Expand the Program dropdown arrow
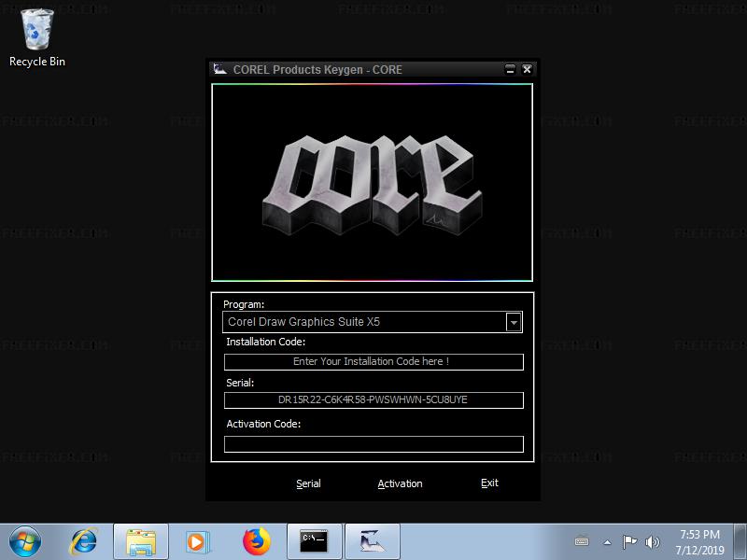The width and height of the screenshot is (747, 560). (x=514, y=322)
